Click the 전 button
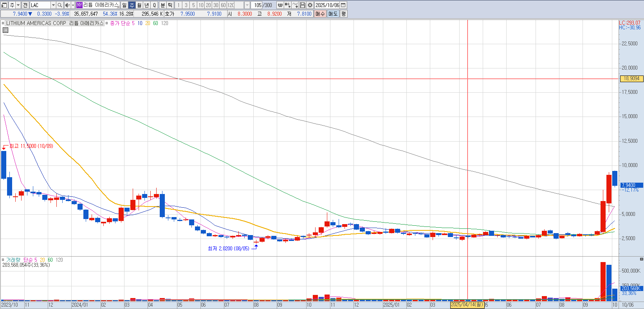Screen dimensions: 644x309 tap(25, 5)
